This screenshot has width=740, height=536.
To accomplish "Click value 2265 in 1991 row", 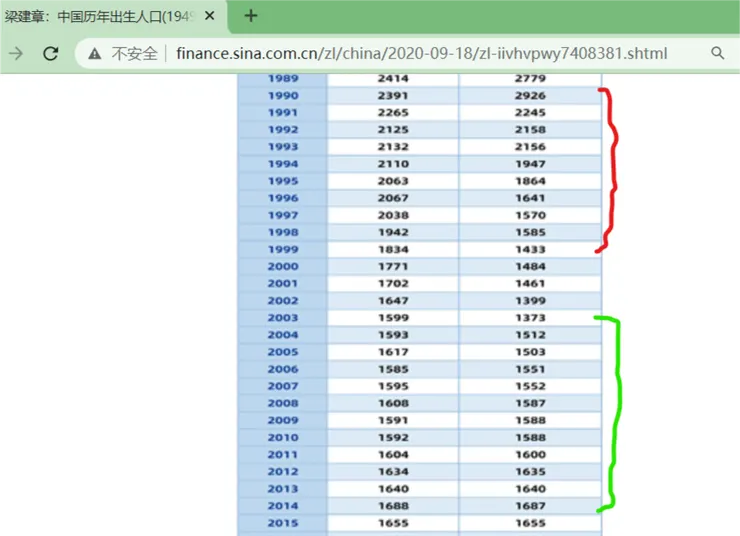I will pyautogui.click(x=393, y=113).
